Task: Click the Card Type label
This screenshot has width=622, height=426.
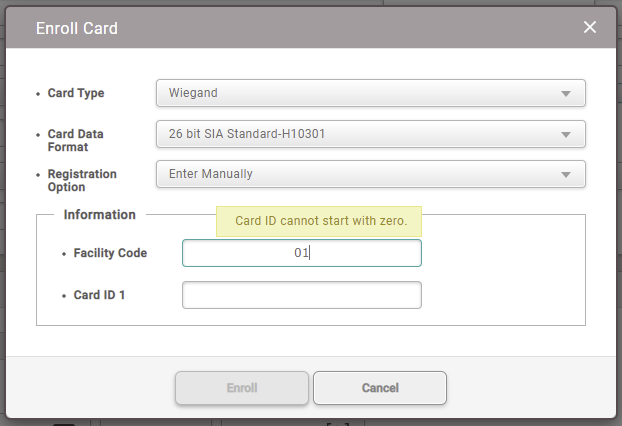Action: (x=76, y=93)
